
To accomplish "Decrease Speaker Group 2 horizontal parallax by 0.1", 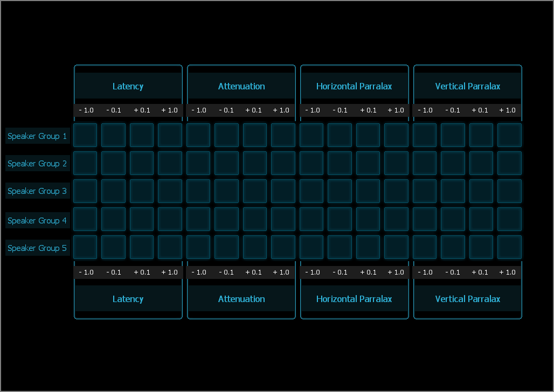I will pyautogui.click(x=340, y=163).
